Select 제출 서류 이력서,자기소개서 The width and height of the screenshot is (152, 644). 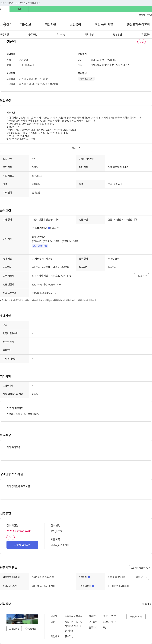click(60, 545)
